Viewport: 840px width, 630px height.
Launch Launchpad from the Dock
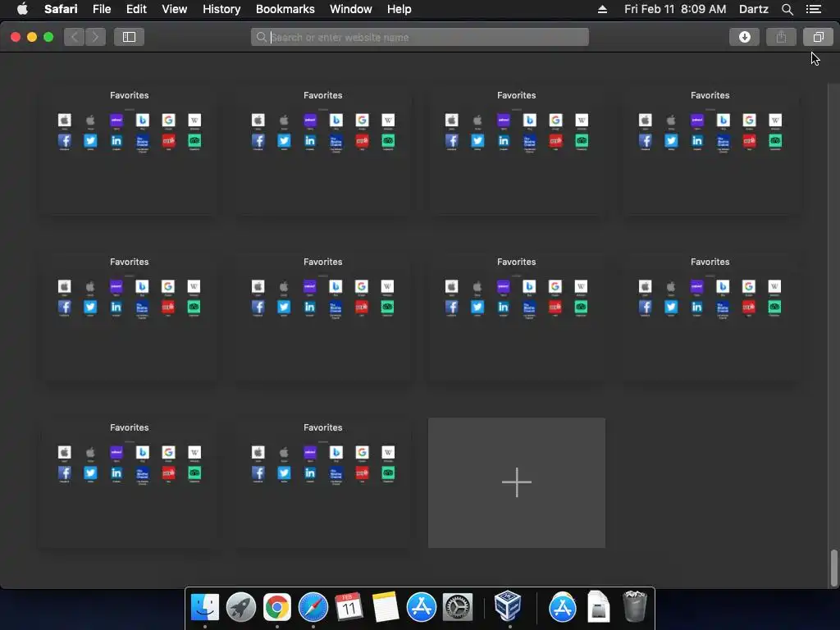[x=241, y=607]
